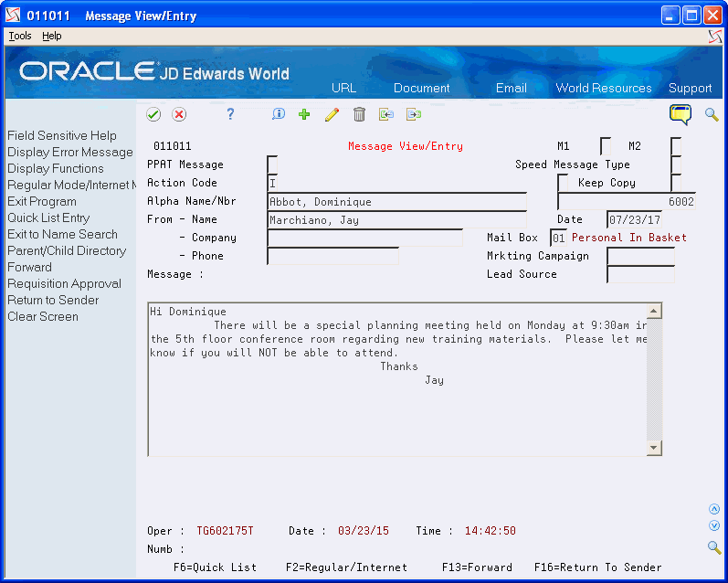
Task: Click the message scrollbar up arrow
Action: pyautogui.click(x=654, y=311)
